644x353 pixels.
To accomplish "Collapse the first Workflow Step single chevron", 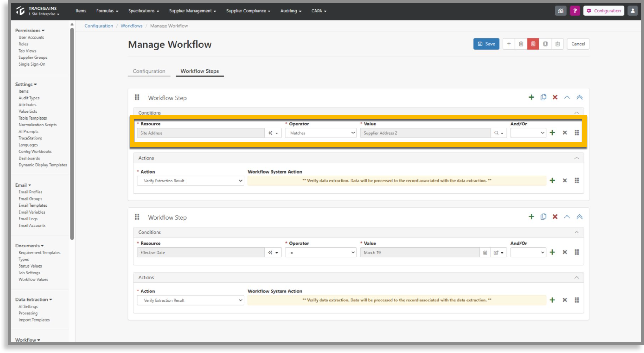I will click(x=567, y=97).
